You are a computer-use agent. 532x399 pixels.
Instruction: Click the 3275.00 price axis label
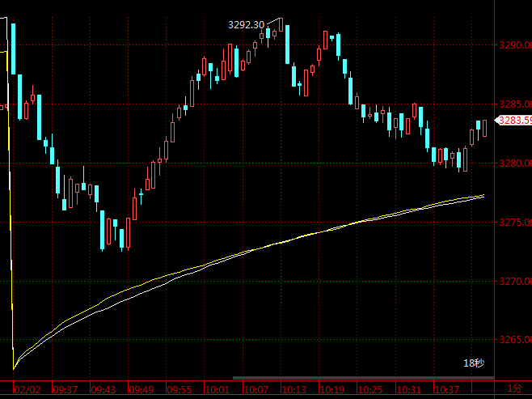click(515, 223)
